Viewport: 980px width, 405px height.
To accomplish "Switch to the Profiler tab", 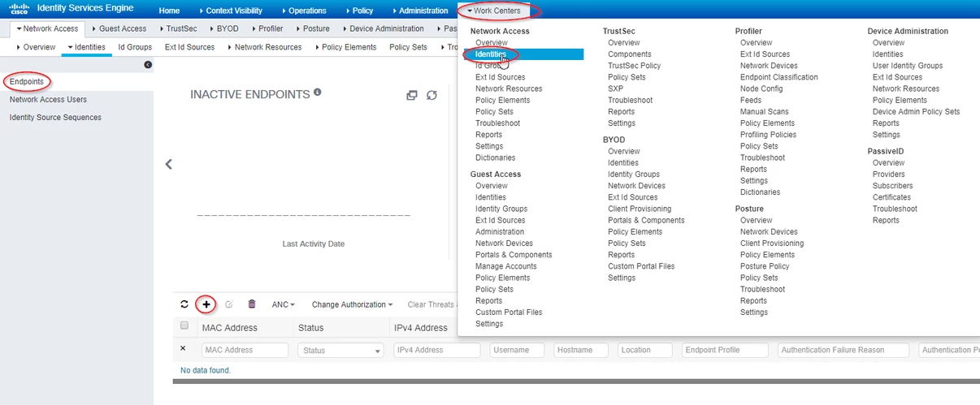I will tap(267, 28).
